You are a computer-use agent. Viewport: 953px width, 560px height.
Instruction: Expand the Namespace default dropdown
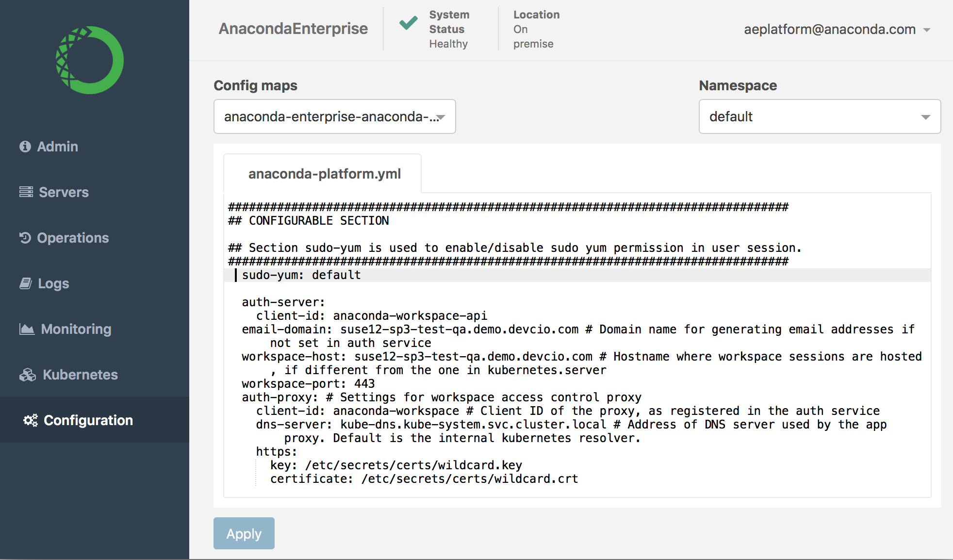(820, 116)
